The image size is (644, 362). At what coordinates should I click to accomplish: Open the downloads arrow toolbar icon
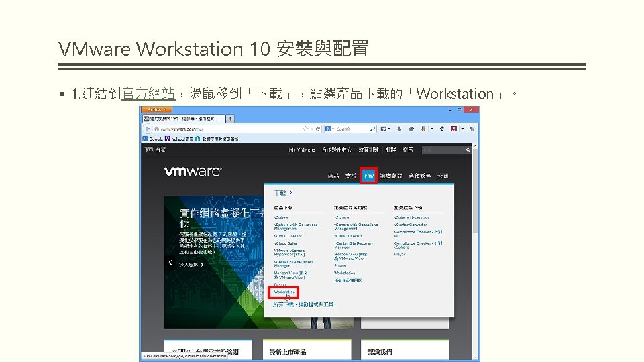click(399, 129)
